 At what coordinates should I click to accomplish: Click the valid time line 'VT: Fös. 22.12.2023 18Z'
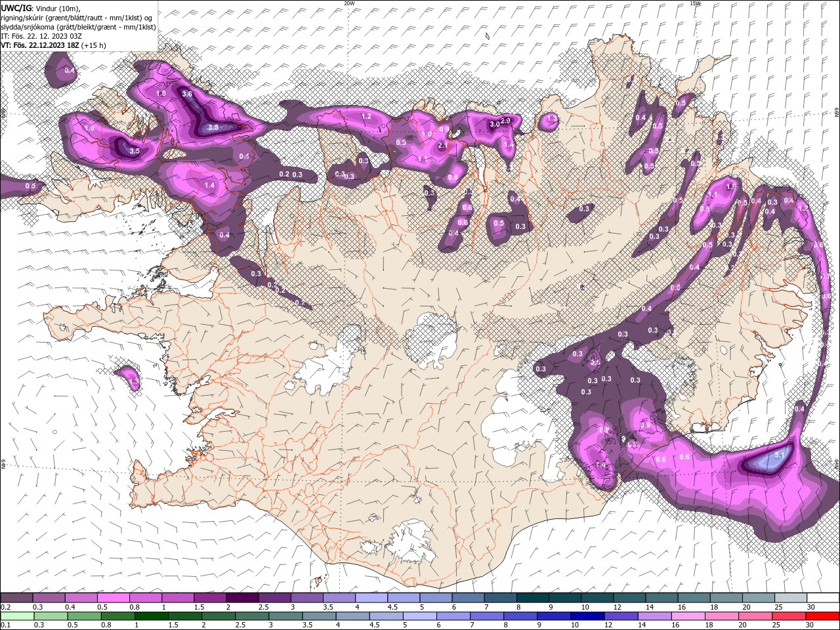(40, 45)
